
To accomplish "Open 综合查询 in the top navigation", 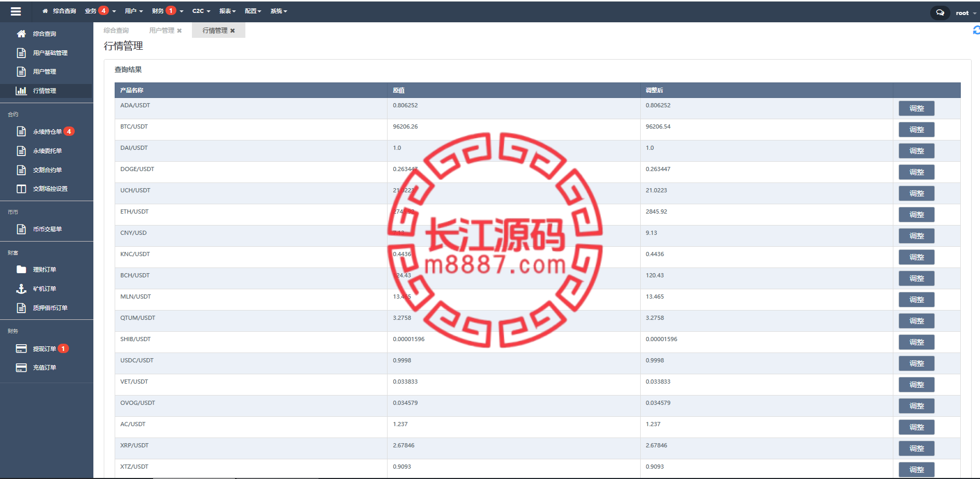I will pos(64,11).
